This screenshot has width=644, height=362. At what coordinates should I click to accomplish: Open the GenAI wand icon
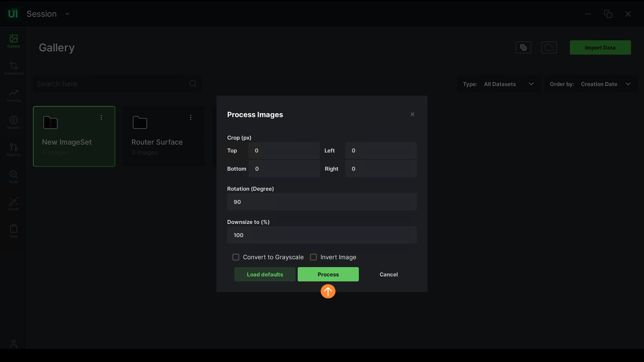click(13, 204)
